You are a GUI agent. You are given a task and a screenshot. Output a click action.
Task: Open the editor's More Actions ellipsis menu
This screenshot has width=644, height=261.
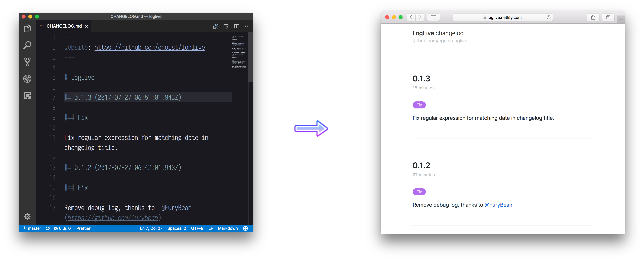pos(247,26)
